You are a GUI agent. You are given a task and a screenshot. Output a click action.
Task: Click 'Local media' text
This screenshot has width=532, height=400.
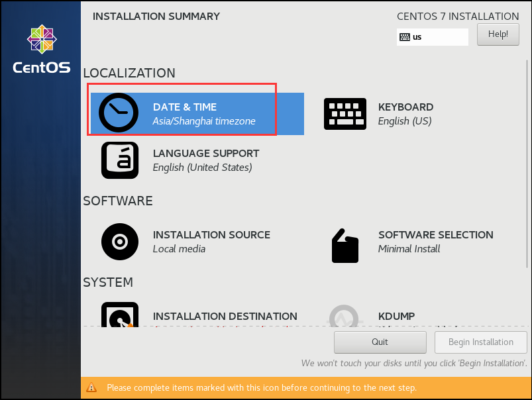click(x=179, y=249)
